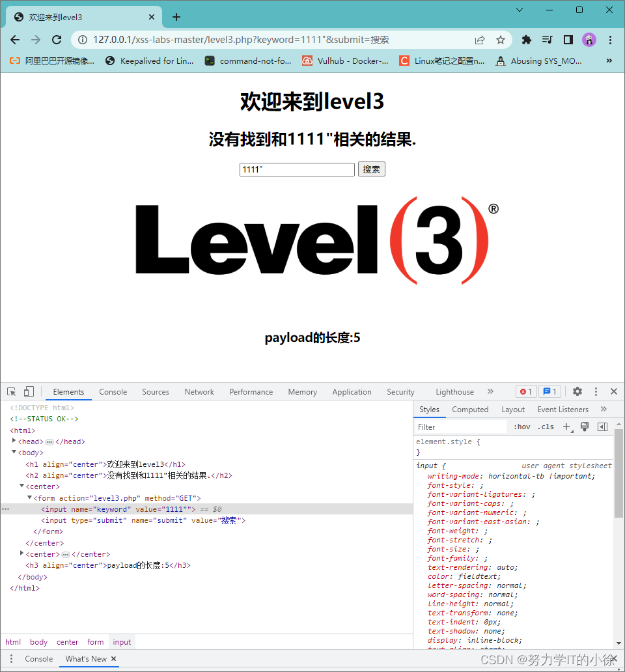This screenshot has width=625, height=672.
Task: Toggle the .cls element classes panel
Action: [x=546, y=427]
